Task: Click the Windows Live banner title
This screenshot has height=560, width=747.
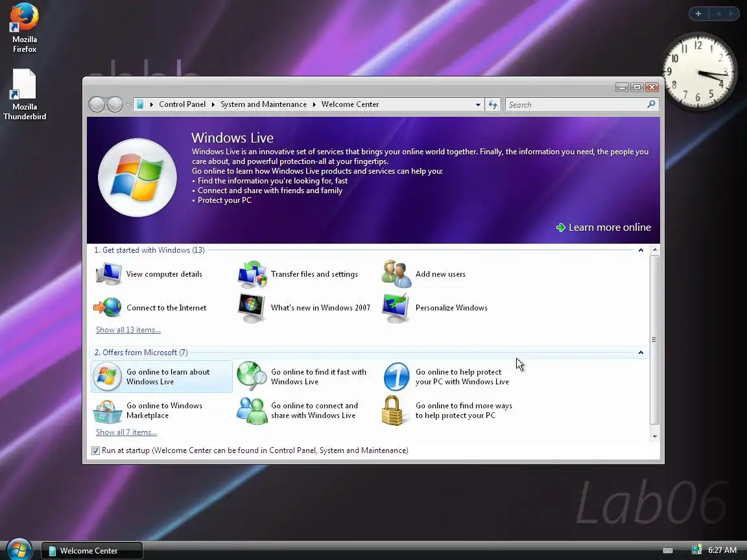Action: tap(233, 138)
